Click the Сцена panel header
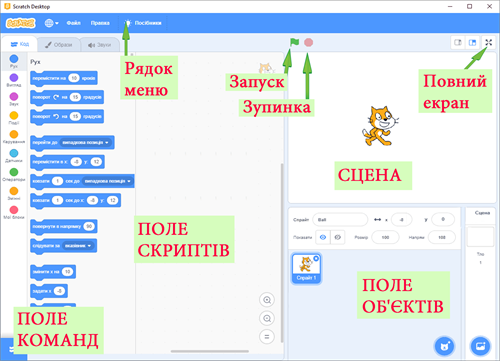This screenshot has height=361, width=500. click(x=482, y=213)
